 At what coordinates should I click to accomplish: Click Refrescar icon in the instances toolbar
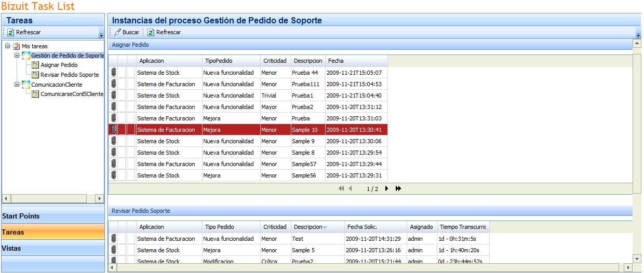(x=151, y=32)
